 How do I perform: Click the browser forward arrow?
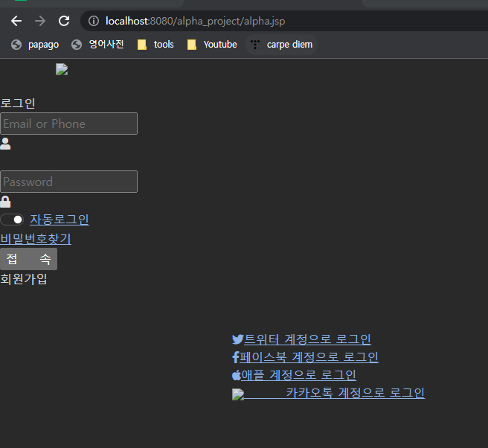click(40, 21)
